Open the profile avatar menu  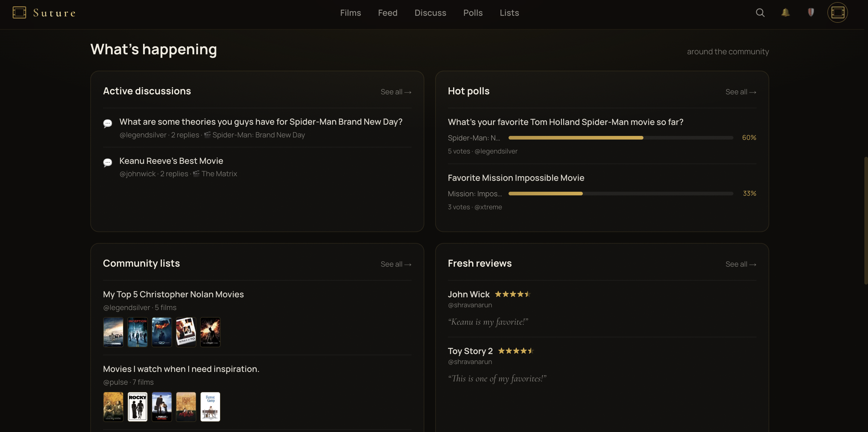(x=837, y=12)
